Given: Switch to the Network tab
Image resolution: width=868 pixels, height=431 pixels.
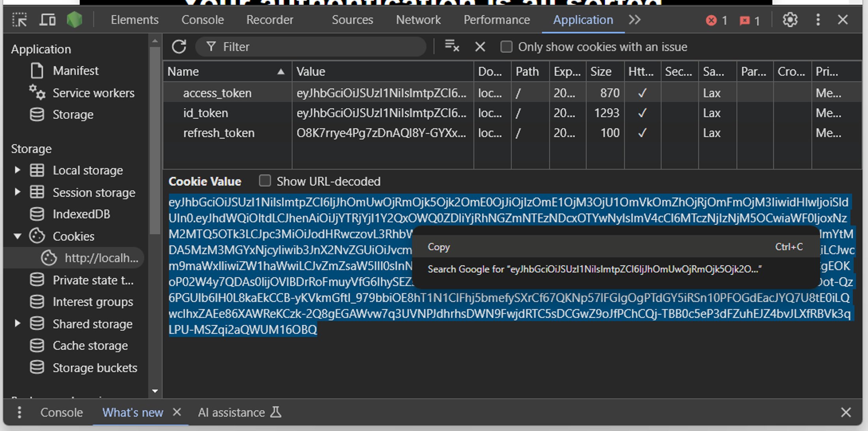Looking at the screenshot, I should (x=418, y=20).
